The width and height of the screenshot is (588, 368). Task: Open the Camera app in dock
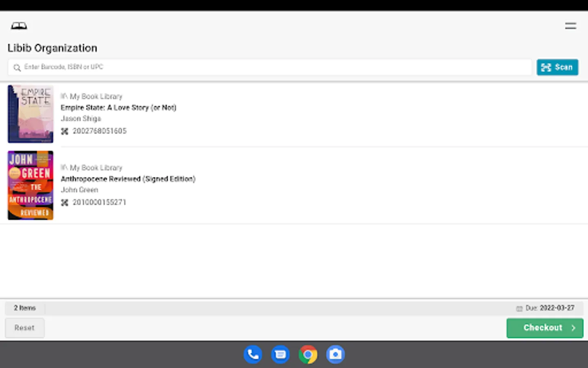[x=336, y=355]
